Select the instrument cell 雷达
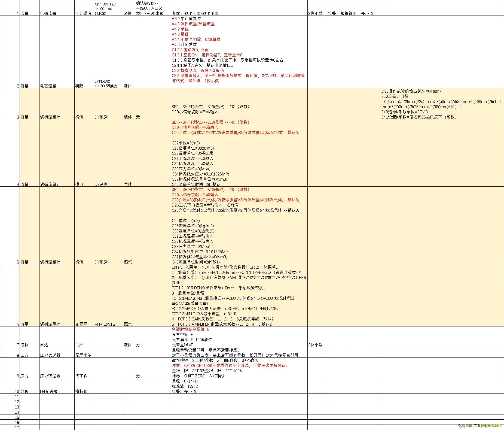The width and height of the screenshot is (504, 430). coord(57,337)
